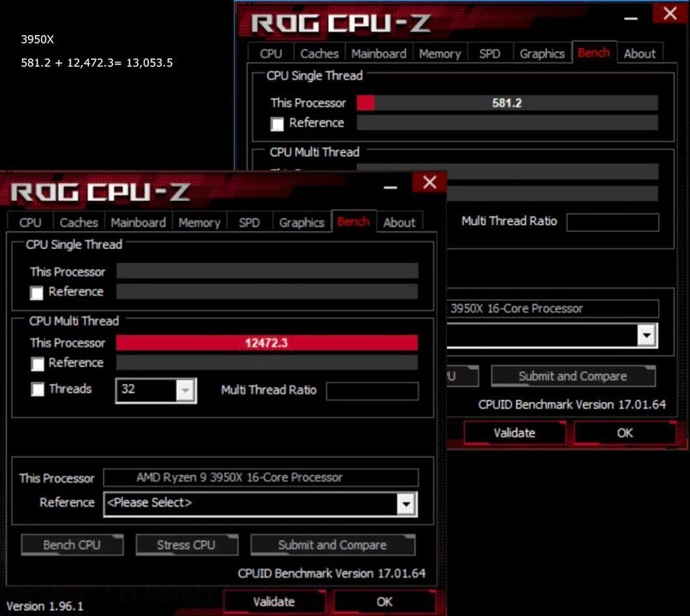Click Validate button in the front window
This screenshot has height=616, width=690.
[274, 601]
